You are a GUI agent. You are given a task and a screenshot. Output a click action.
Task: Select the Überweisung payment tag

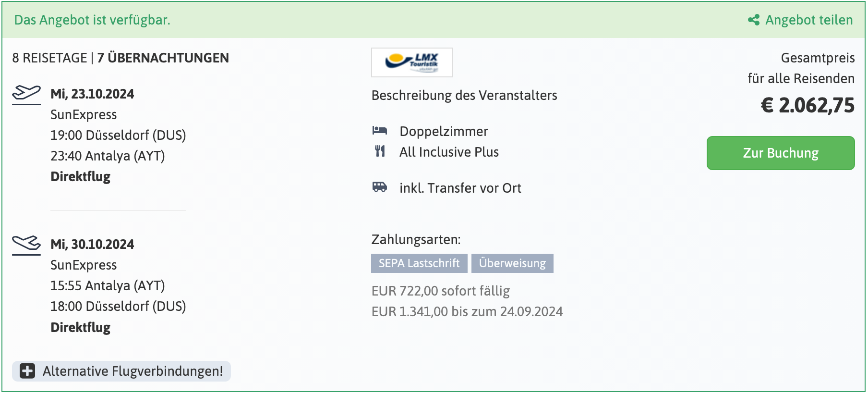point(512,263)
